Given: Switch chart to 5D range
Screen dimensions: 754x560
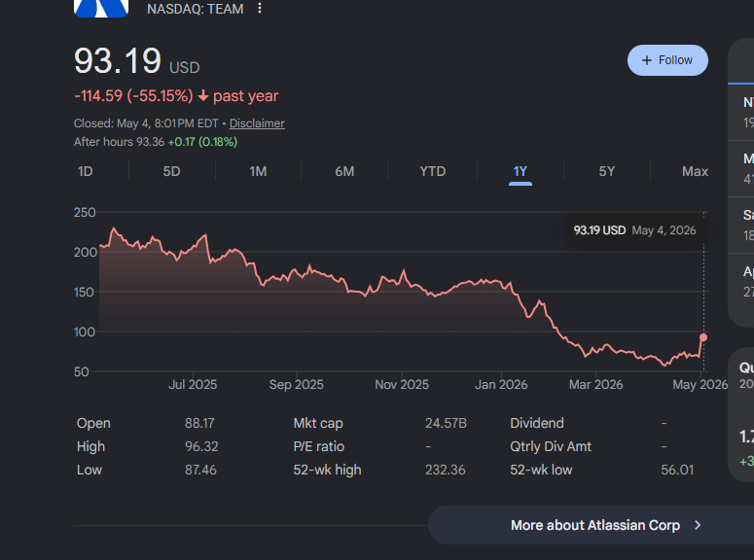Looking at the screenshot, I should 171,172.
